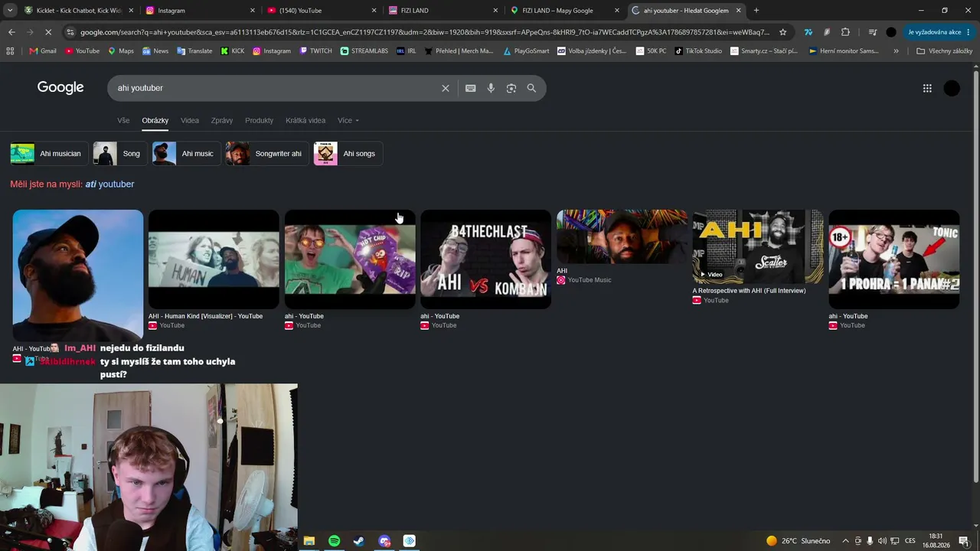Screen dimensions: 980x551
Task: Open Discord from the taskbar
Action: [x=384, y=541]
